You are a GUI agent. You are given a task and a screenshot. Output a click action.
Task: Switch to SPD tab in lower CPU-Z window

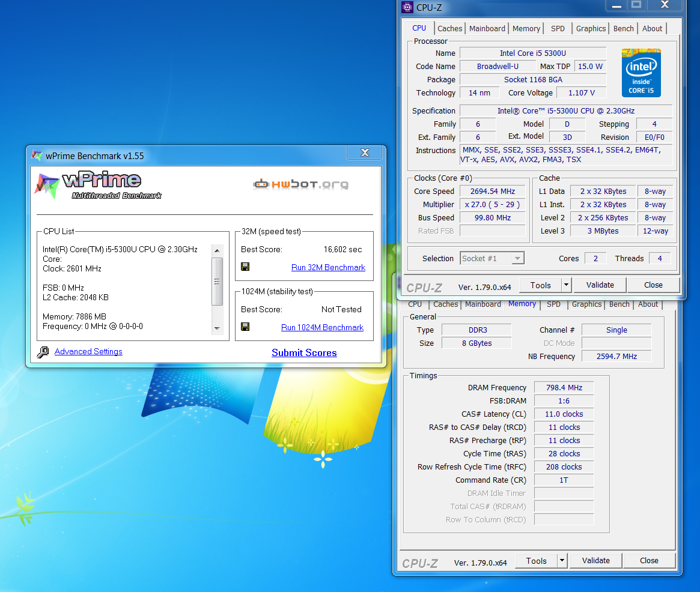click(x=553, y=304)
